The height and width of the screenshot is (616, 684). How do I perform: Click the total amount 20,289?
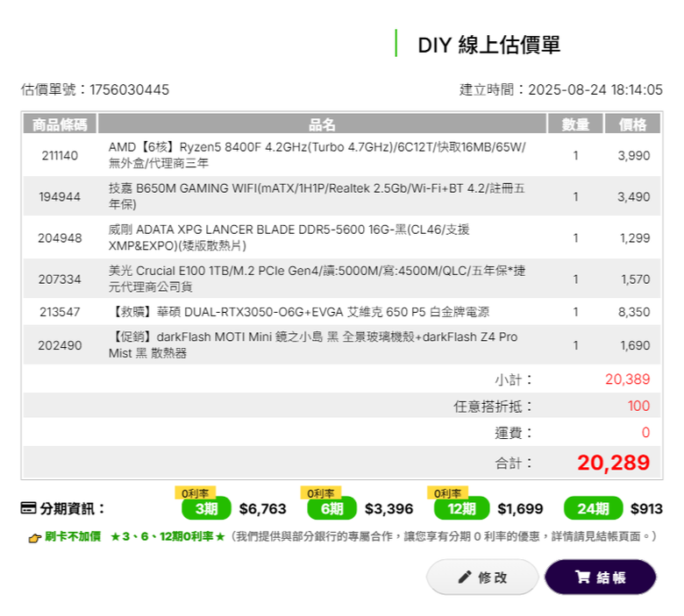[613, 462]
